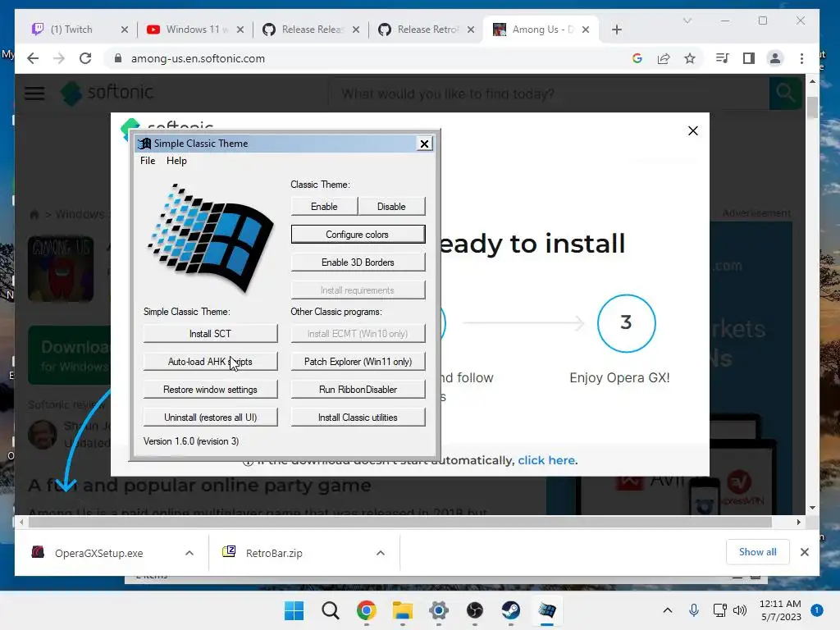
Task: Click Enable 3D Borders button
Action: (x=358, y=262)
